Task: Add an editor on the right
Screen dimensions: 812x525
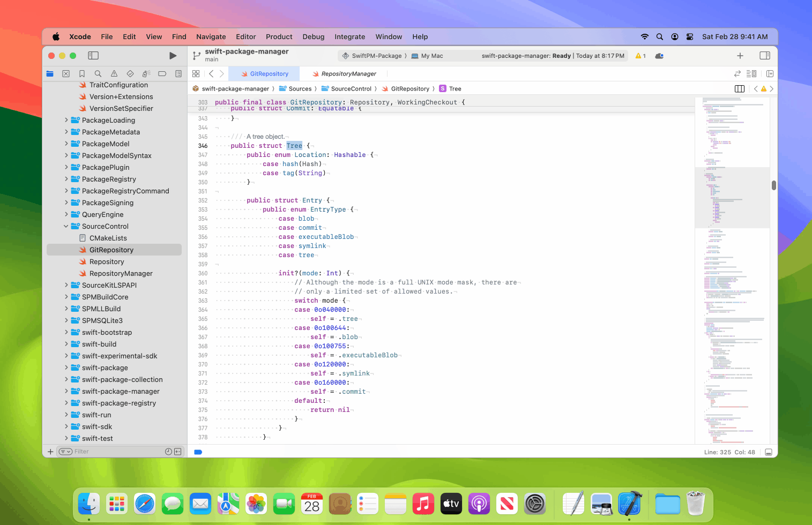Action: 770,73
